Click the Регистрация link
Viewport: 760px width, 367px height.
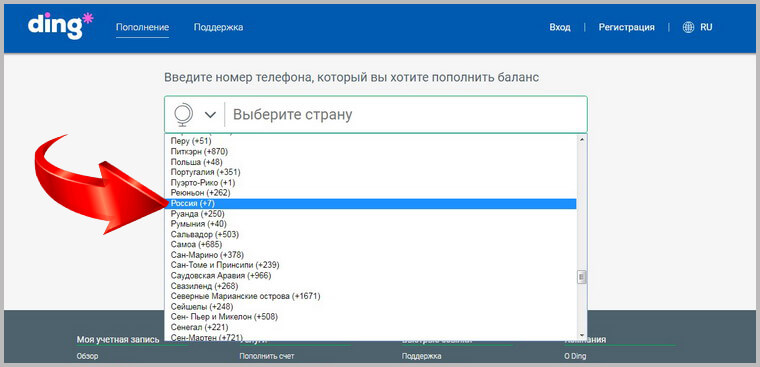tap(626, 27)
